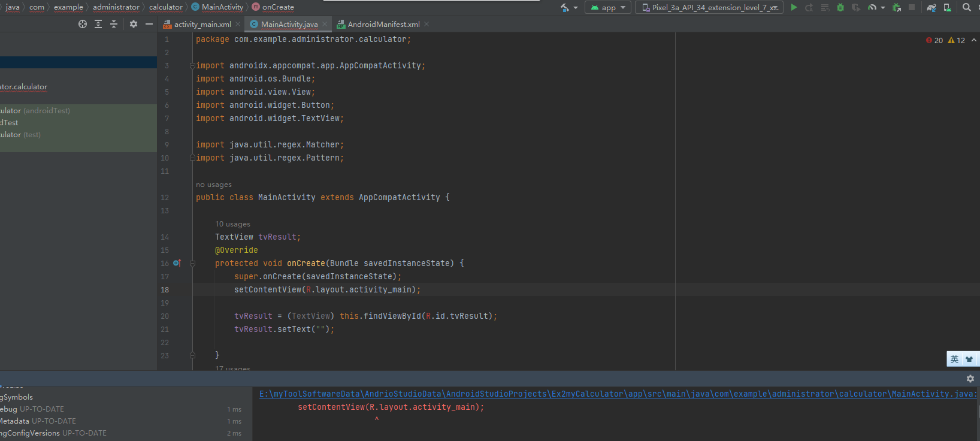Click the Profile app gauge icon

point(872,8)
